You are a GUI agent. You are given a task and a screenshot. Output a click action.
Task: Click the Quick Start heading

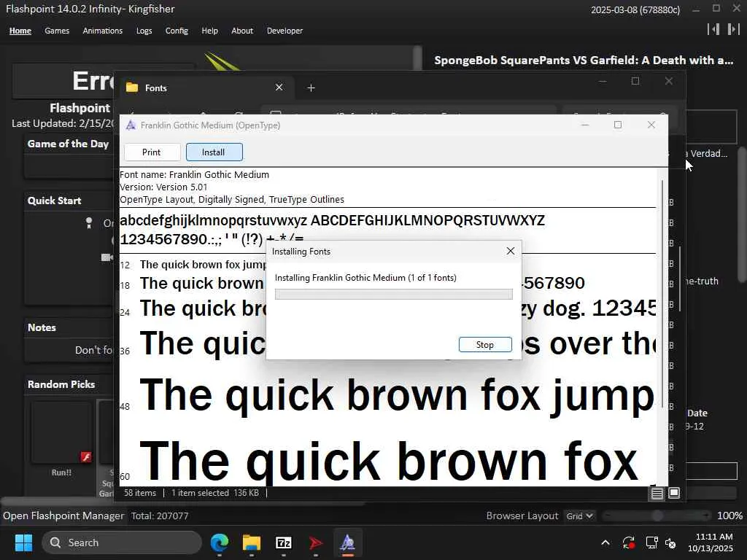tap(54, 201)
